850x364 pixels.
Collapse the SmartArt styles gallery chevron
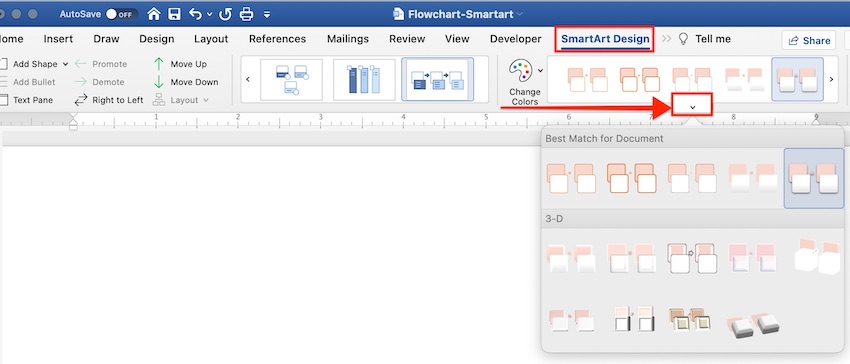(692, 107)
